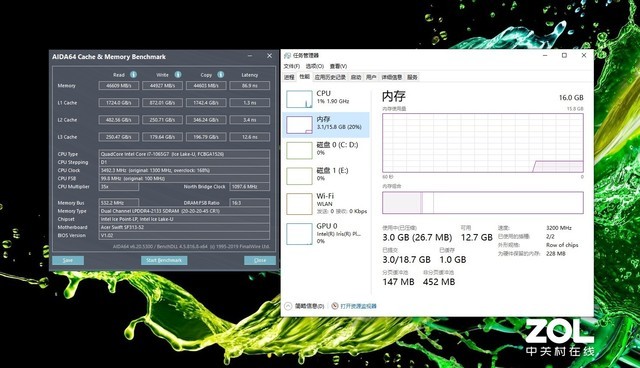Select 磁盘 0 (C: D:) disk item
The image size is (640, 368).
point(326,150)
